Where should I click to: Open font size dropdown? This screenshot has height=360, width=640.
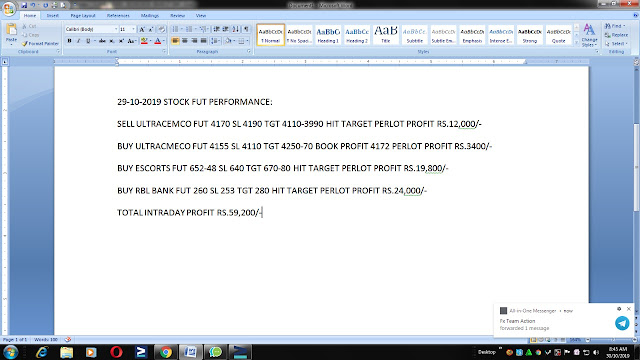click(x=133, y=29)
